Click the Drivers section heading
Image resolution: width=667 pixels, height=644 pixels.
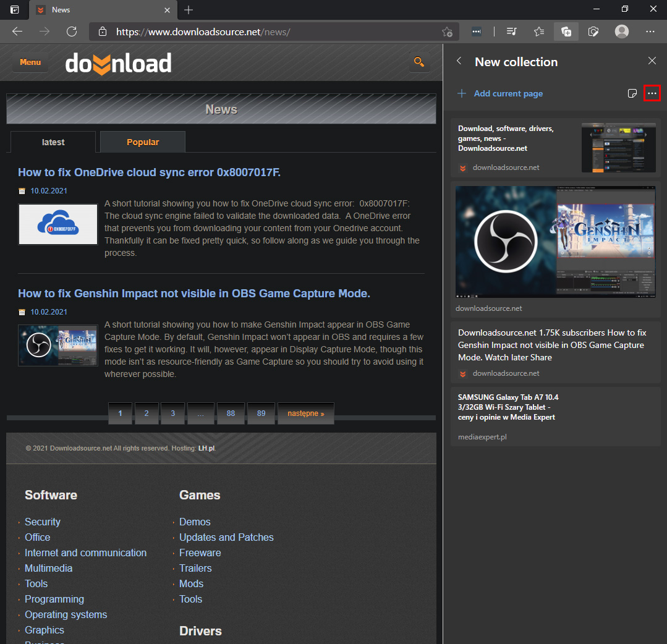click(x=200, y=631)
